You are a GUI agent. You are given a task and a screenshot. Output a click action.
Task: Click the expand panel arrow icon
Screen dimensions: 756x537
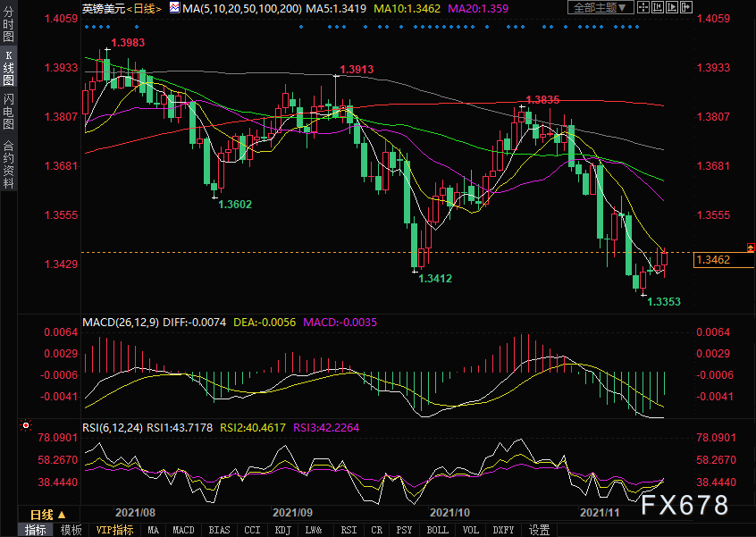[x=686, y=7]
